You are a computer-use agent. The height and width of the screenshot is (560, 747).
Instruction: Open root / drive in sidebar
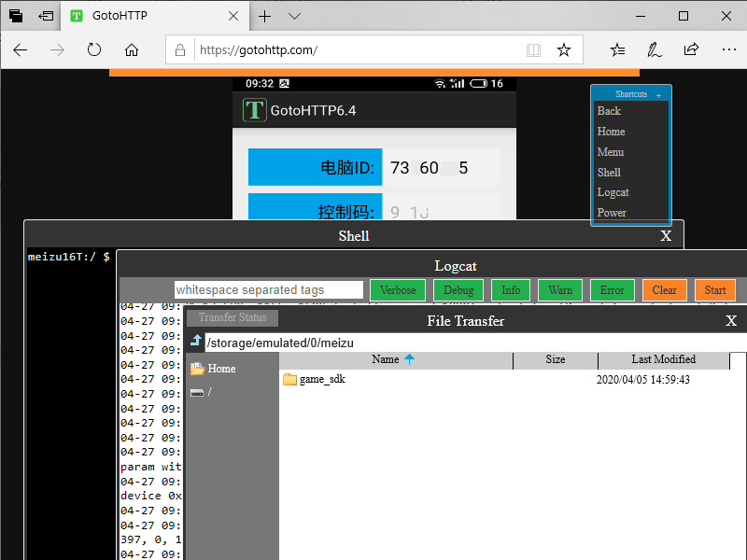tap(201, 392)
